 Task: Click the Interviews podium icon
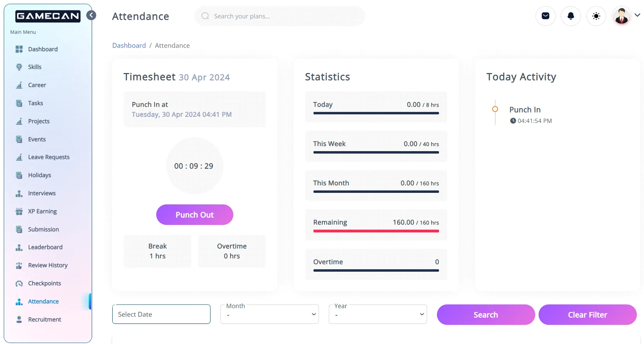click(19, 193)
